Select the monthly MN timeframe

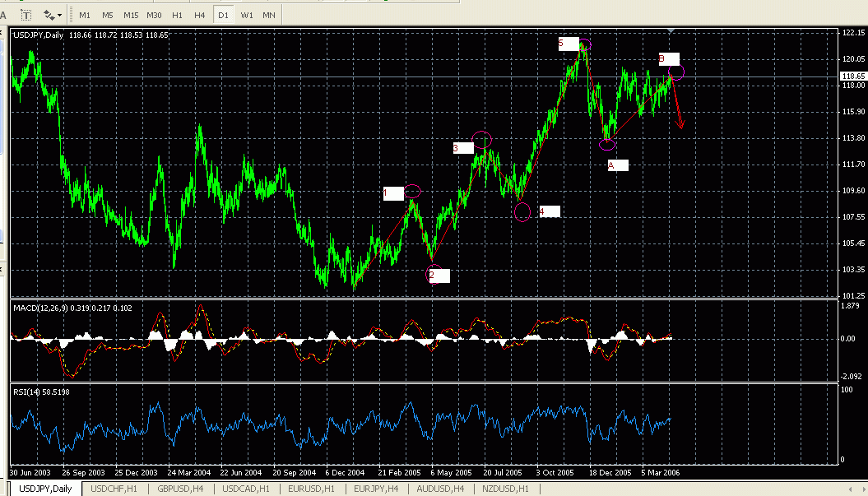click(x=269, y=15)
